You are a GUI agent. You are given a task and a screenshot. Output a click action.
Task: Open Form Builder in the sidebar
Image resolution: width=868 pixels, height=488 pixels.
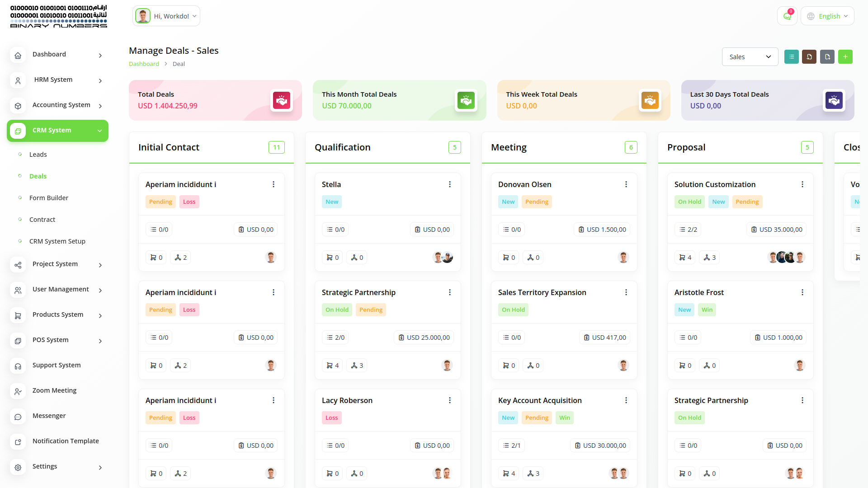49,198
